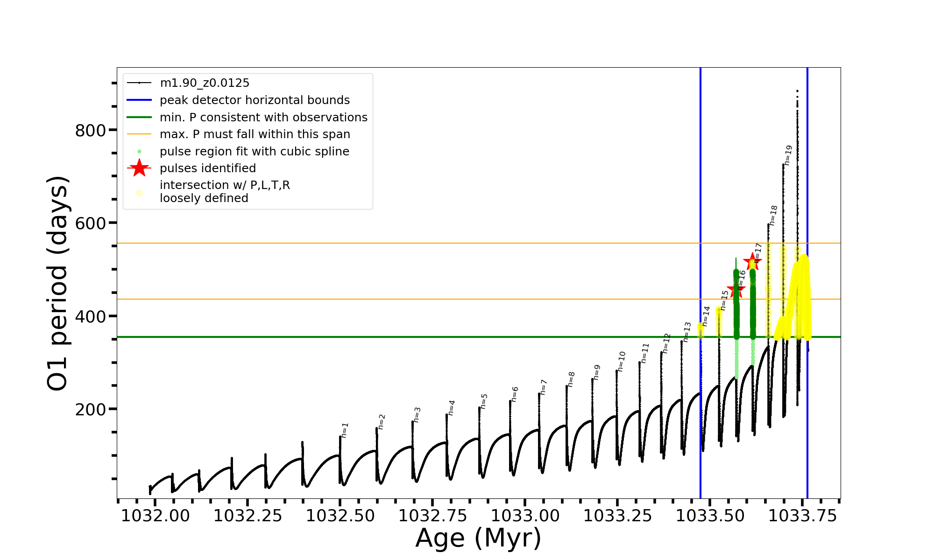Click the 'Age (Myr)' x-axis title
This screenshot has width=934, height=560.
click(x=478, y=538)
